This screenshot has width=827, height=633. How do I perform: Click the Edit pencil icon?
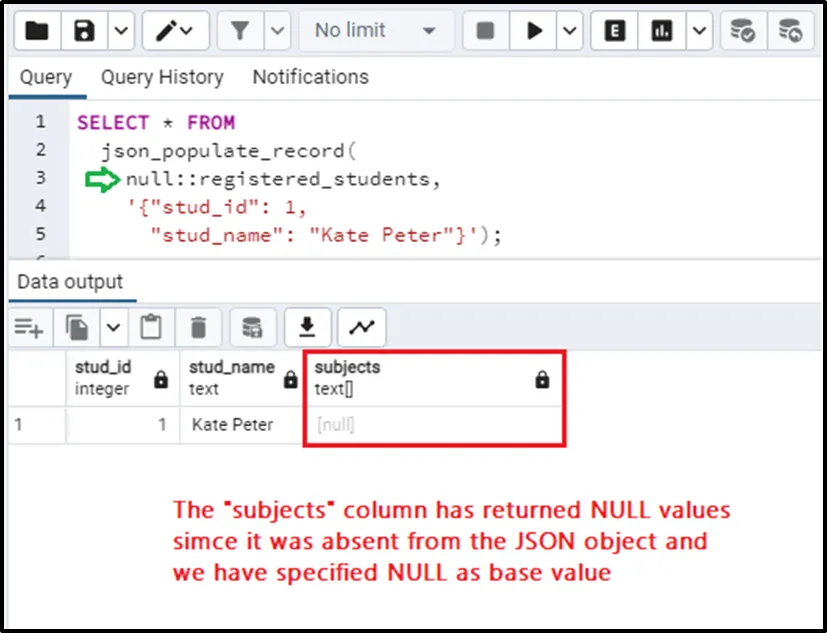click(166, 31)
